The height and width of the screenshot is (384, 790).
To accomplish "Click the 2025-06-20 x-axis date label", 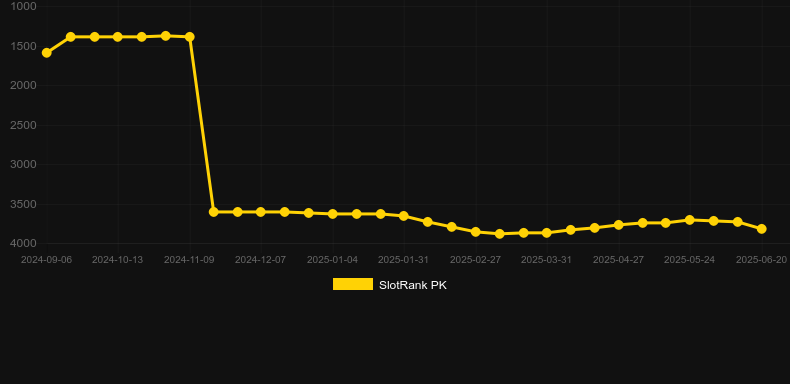I will [x=761, y=260].
